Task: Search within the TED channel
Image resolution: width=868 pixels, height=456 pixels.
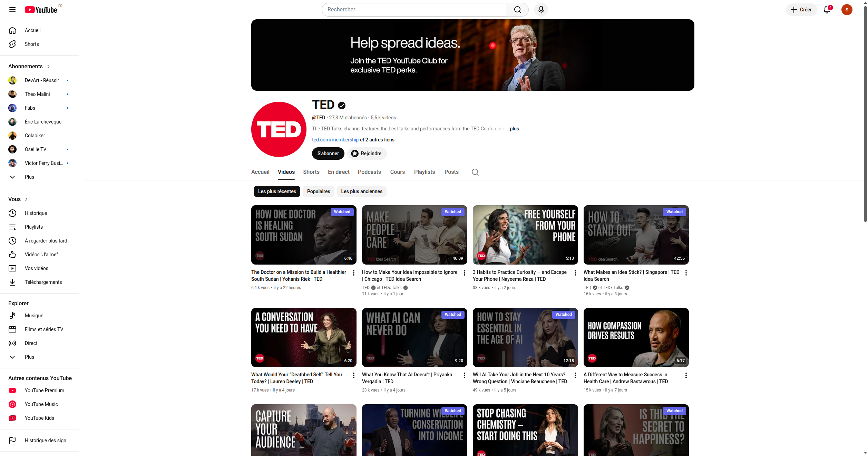Action: 475,172
